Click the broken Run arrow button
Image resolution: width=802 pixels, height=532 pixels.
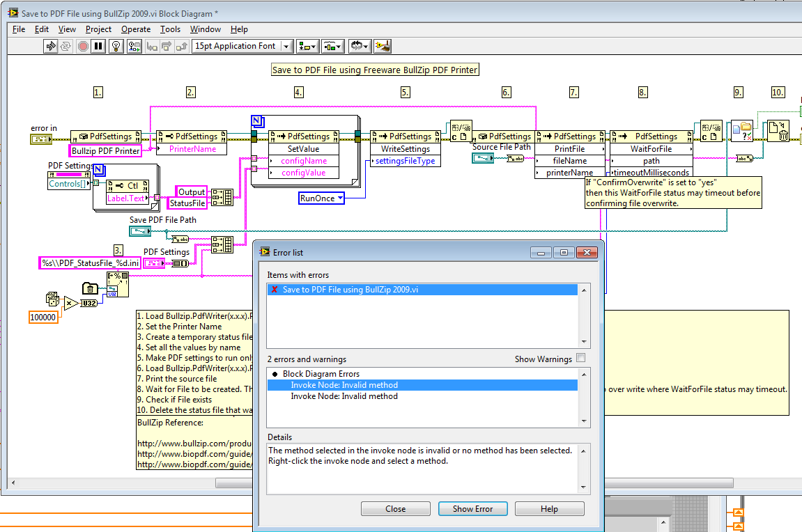pos(51,46)
